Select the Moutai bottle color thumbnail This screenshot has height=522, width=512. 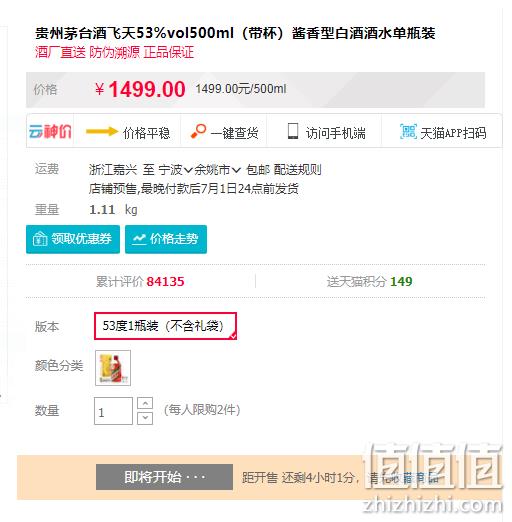(x=113, y=368)
